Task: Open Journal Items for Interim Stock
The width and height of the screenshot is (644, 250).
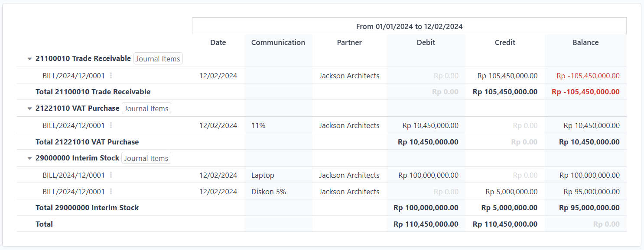Action: point(146,158)
